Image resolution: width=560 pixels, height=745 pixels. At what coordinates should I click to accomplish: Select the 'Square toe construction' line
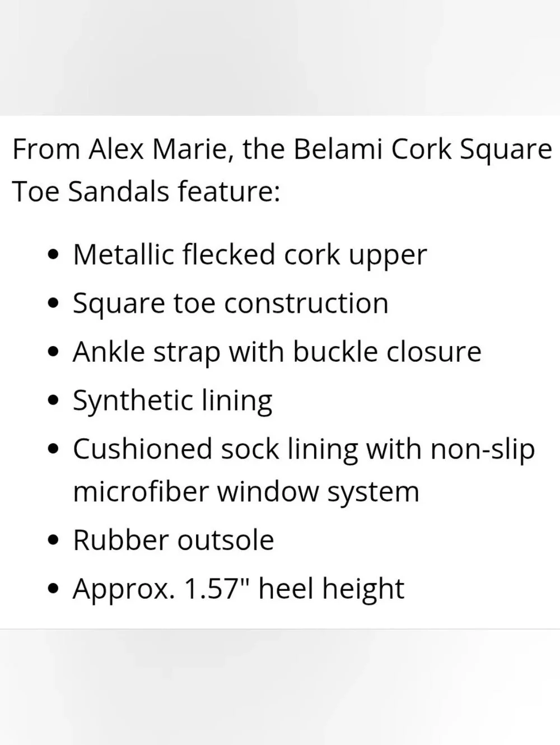[231, 304]
